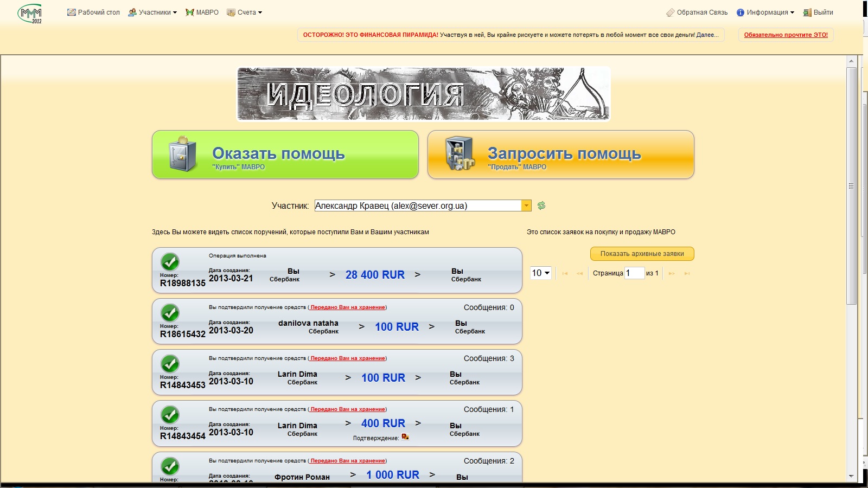Click the Оказать помощь button
This screenshot has width=868, height=488.
pyautogui.click(x=285, y=155)
